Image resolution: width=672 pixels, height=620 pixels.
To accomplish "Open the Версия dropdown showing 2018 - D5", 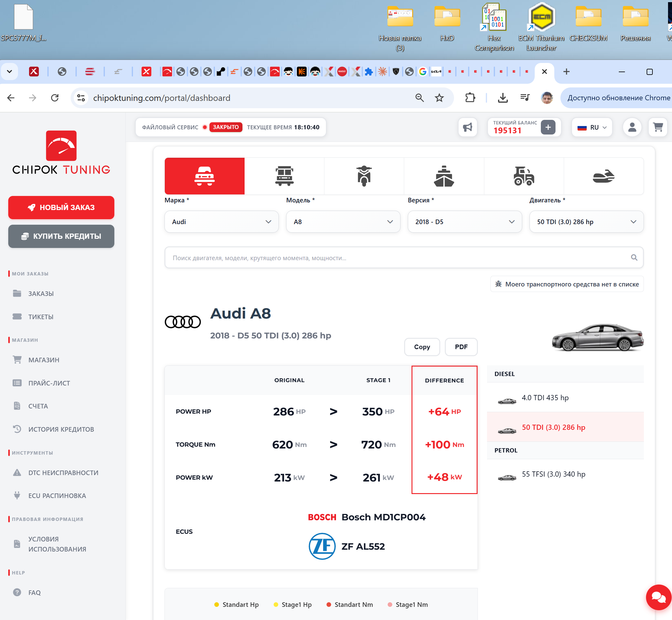I will (465, 222).
